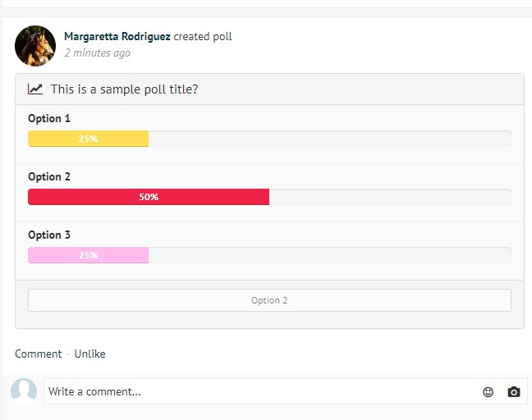Open Margaretta Rodriguez profile link
Image resolution: width=532 pixels, height=420 pixels.
[x=117, y=36]
